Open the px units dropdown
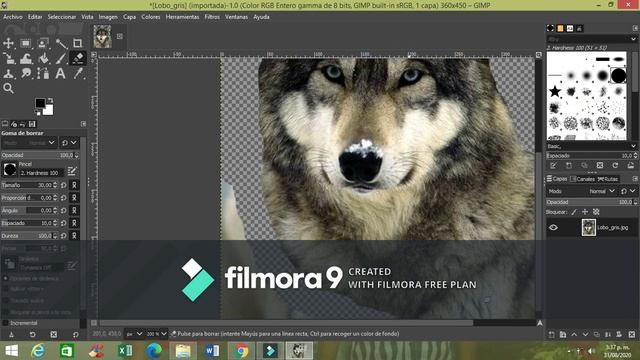Image resolution: width=640 pixels, height=360 pixels. (134, 334)
